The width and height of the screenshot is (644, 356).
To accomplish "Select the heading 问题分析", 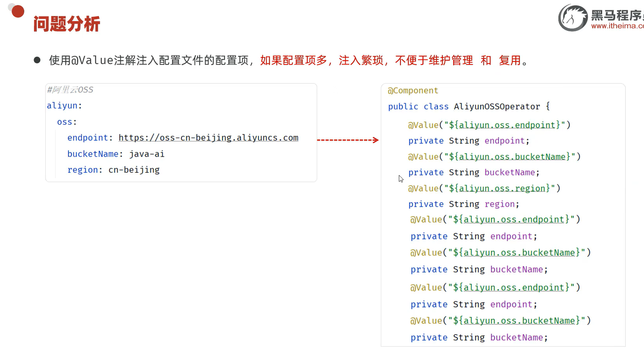I will coord(66,24).
